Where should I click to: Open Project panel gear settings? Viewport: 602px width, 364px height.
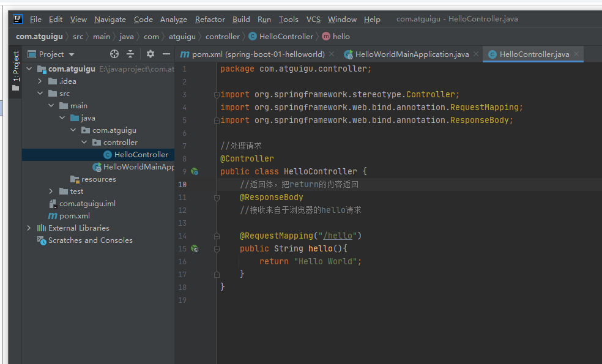click(x=150, y=54)
